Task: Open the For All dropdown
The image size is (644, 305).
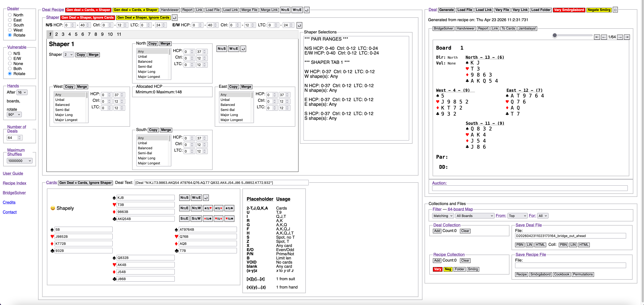Action: coord(543,216)
